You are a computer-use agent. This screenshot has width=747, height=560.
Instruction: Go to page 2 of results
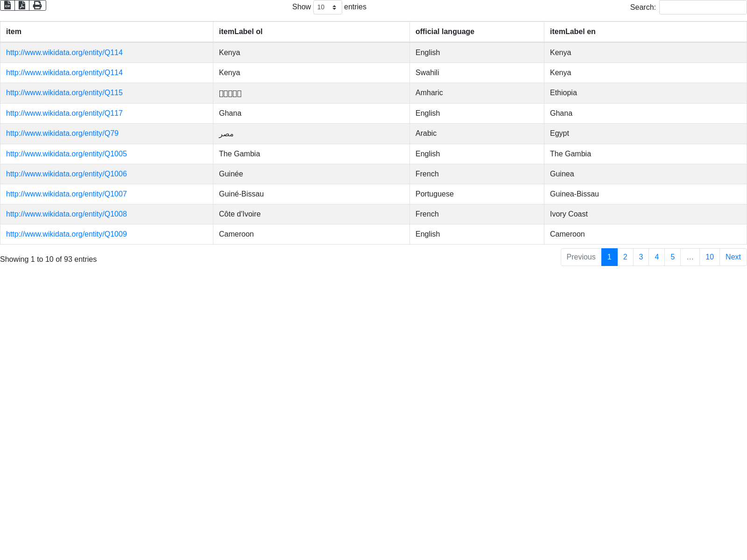click(625, 257)
